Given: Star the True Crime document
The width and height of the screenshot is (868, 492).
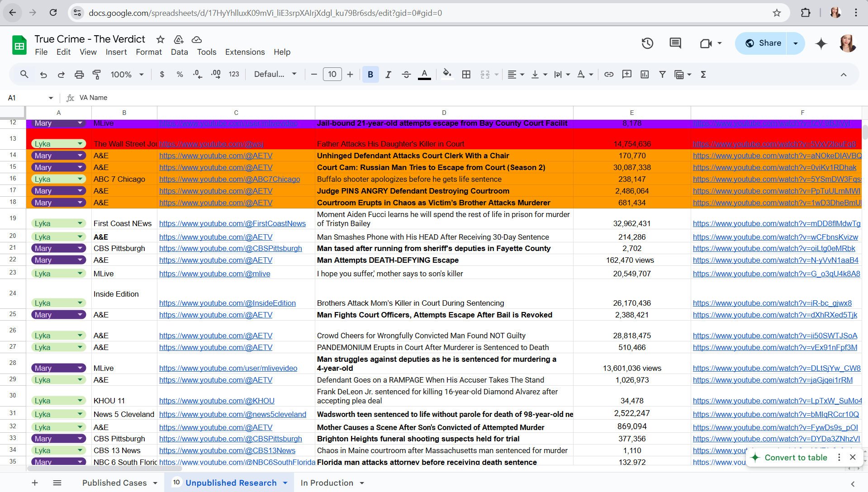Looking at the screenshot, I should coord(160,40).
